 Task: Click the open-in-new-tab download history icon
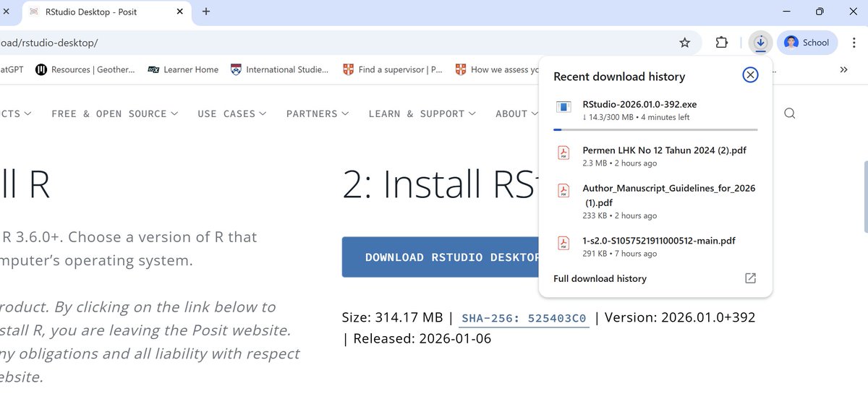coord(750,278)
